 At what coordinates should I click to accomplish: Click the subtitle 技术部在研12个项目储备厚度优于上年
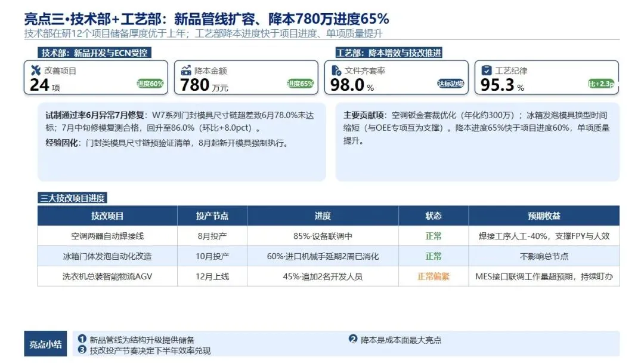tap(203, 33)
